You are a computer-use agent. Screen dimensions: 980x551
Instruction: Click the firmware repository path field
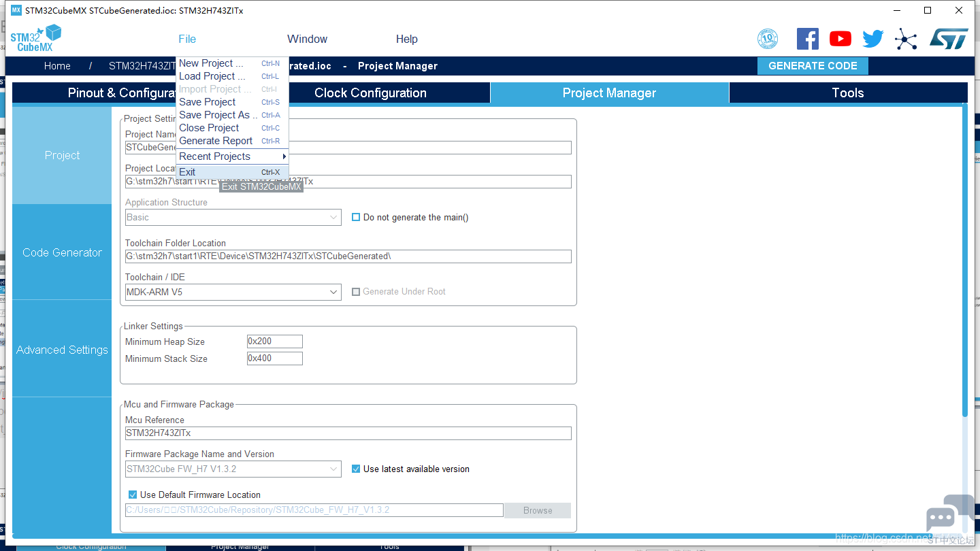314,510
